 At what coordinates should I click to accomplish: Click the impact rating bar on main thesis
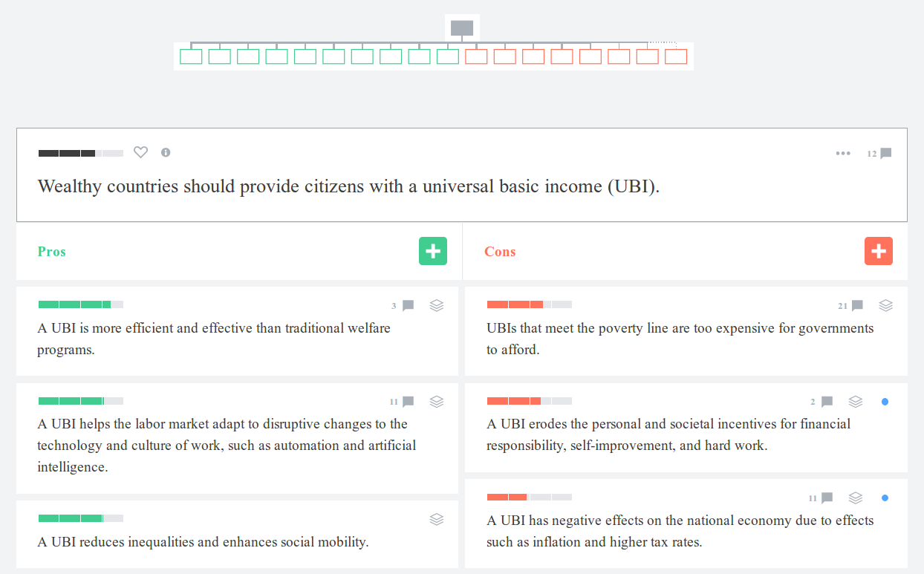coord(81,153)
